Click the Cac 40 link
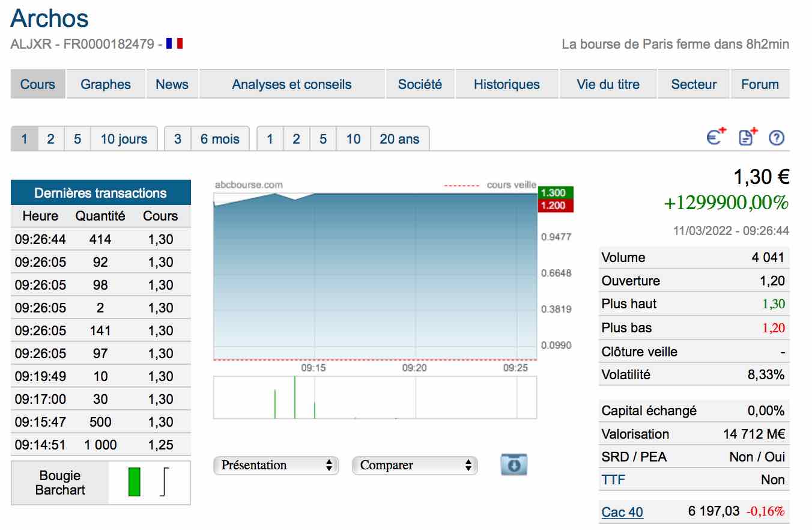The width and height of the screenshot is (812, 530). pyautogui.click(x=622, y=512)
